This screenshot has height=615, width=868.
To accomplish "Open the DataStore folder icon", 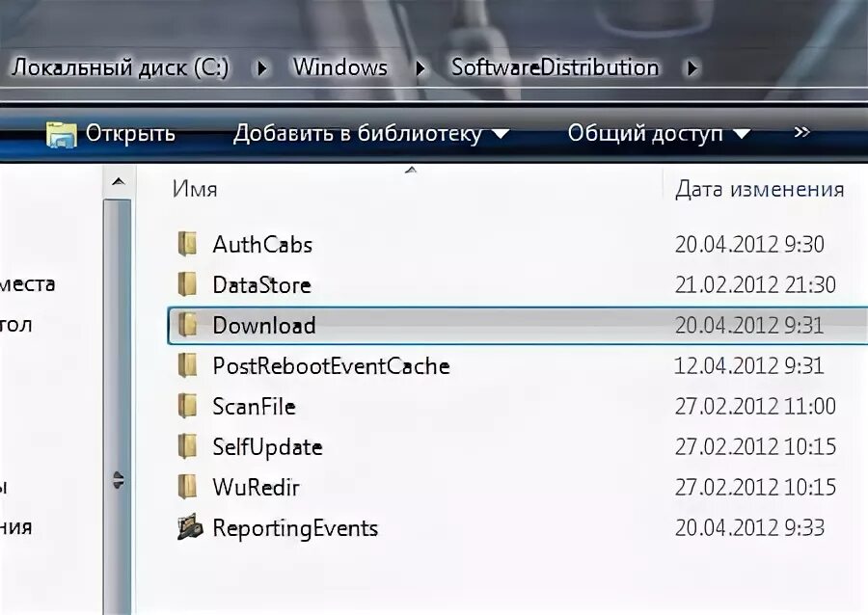I will coord(189,284).
